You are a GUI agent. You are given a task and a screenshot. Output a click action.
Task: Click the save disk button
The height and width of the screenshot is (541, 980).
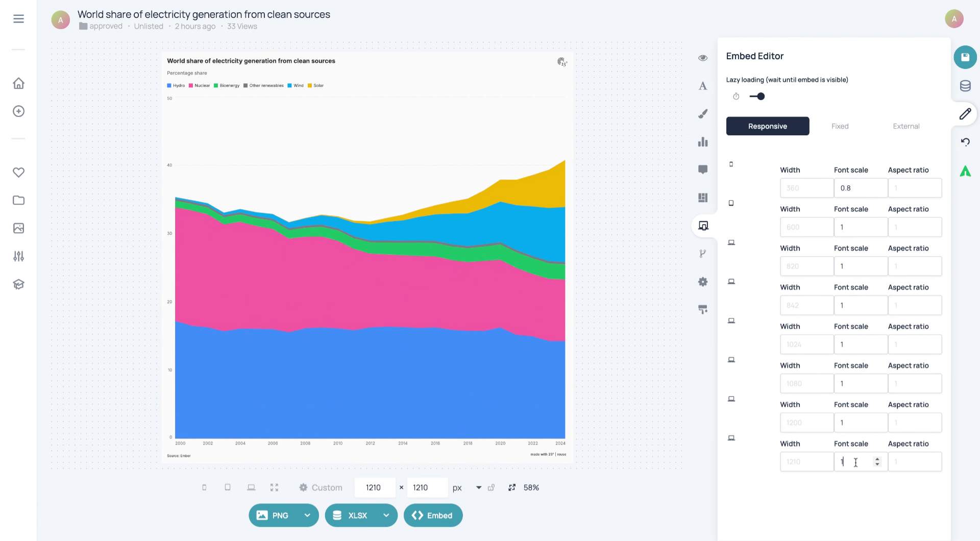[x=965, y=57]
